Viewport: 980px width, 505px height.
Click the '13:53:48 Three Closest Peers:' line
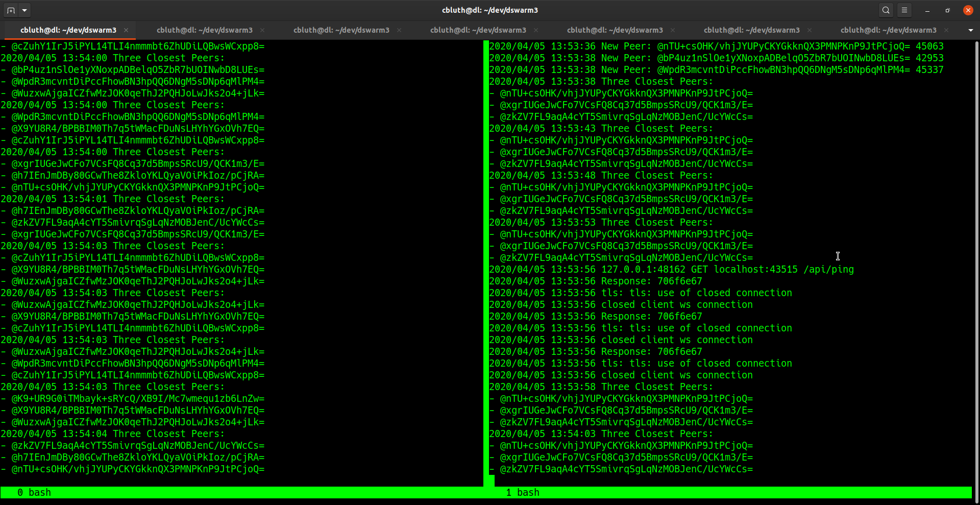click(x=601, y=176)
